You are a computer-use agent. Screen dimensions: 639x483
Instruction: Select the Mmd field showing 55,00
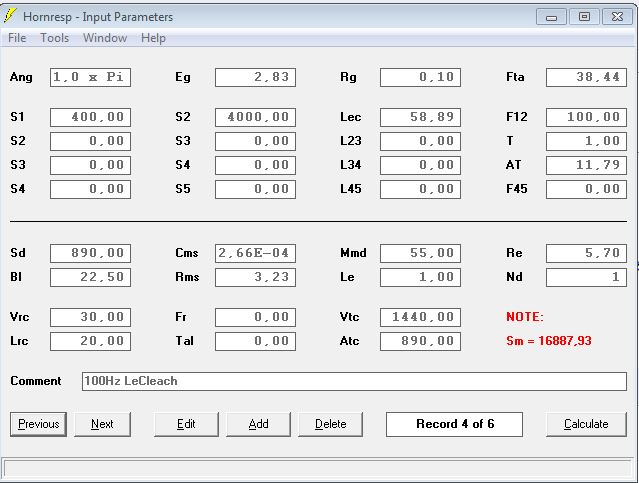pos(421,254)
